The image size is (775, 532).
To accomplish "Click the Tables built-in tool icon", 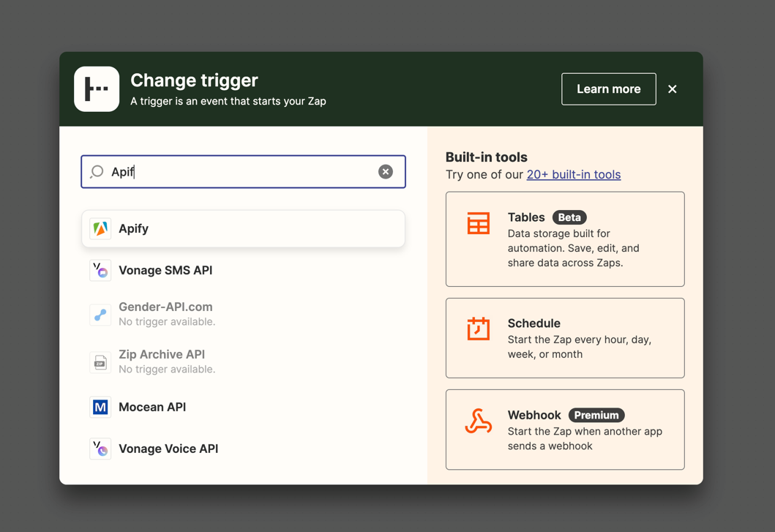I will click(479, 225).
